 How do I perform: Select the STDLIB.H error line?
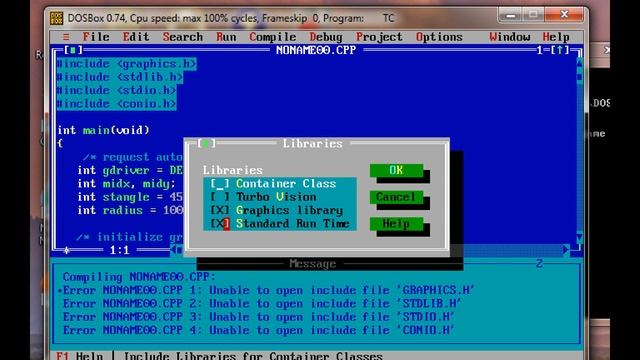[262, 304]
